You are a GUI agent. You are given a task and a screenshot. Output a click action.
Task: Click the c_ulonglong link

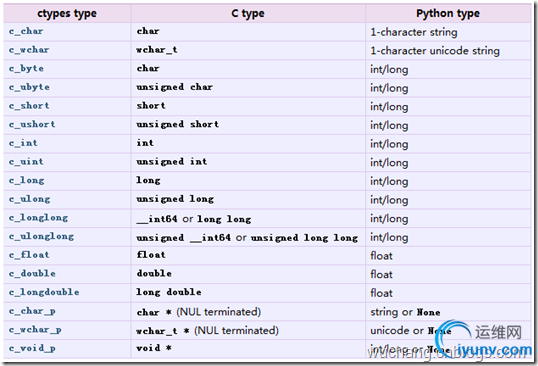point(42,236)
